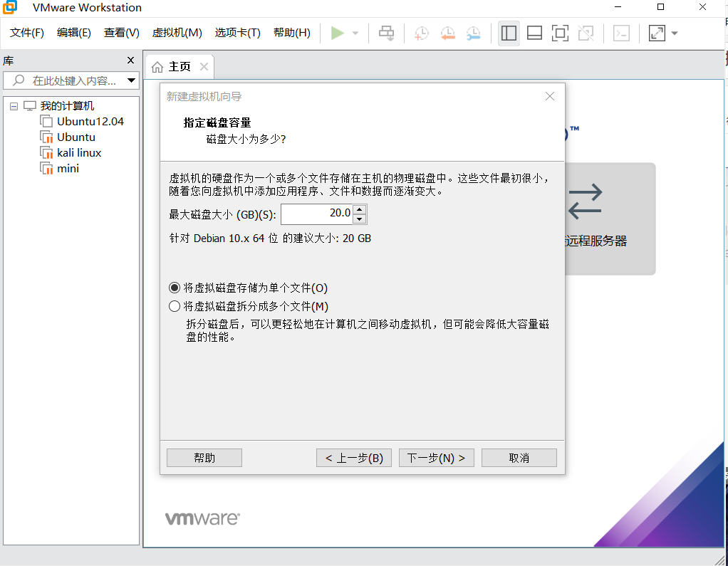728x566 pixels.
Task: Open the 选项卡(T) menu
Action: click(238, 33)
